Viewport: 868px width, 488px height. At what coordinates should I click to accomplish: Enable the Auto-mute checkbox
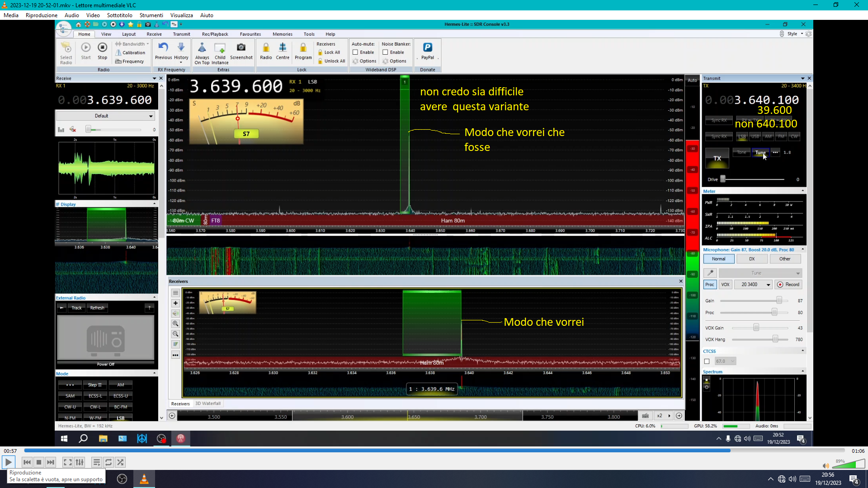point(355,52)
